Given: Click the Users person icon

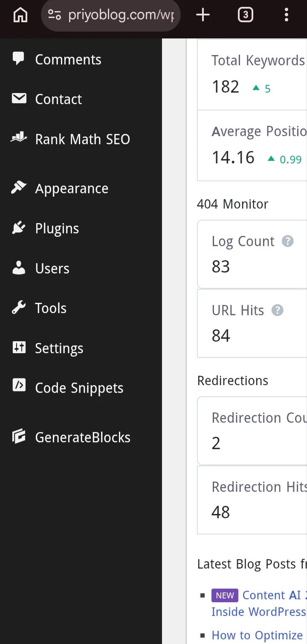Looking at the screenshot, I should click(x=19, y=268).
